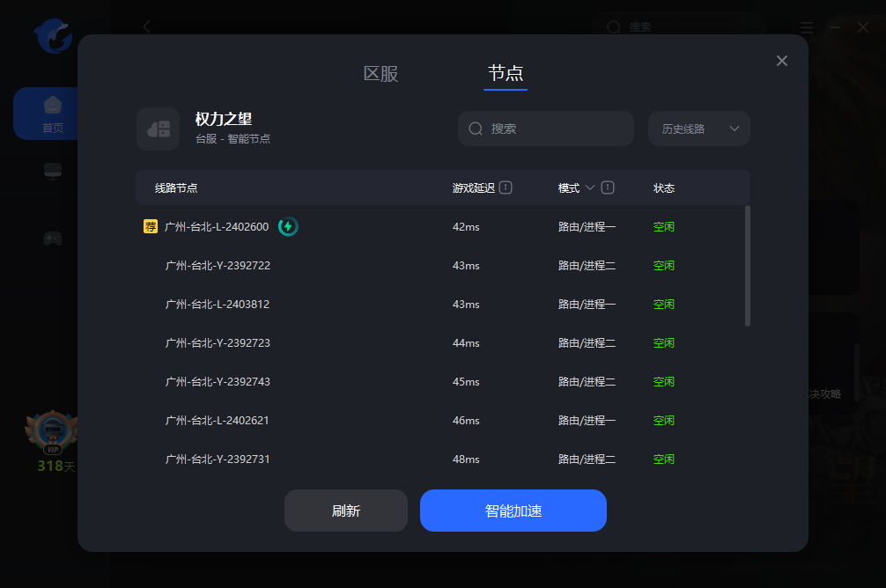Select the 节点 tab
This screenshot has width=886, height=588.
click(506, 74)
